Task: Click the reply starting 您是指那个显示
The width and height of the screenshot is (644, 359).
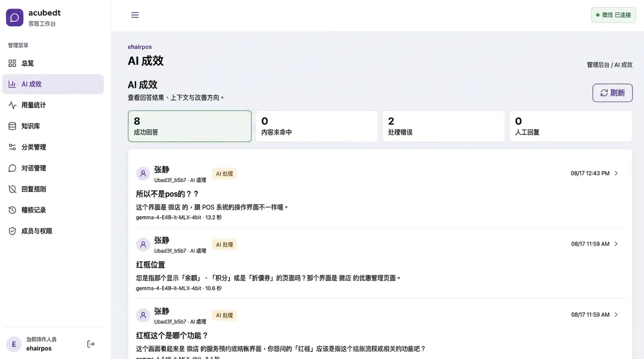Action: coord(269,278)
